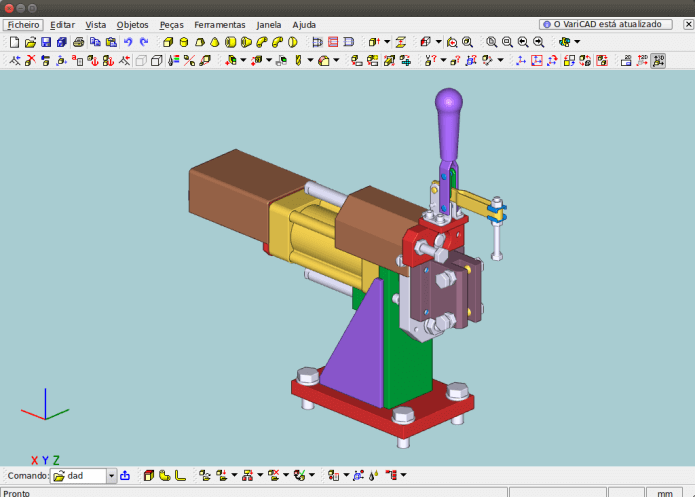Open dropdown next to yellow box arrow icon
695x497 pixels.
(x=387, y=42)
